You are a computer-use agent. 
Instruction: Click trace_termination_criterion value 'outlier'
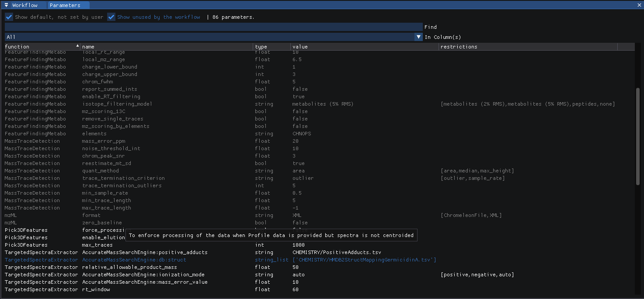click(x=303, y=178)
